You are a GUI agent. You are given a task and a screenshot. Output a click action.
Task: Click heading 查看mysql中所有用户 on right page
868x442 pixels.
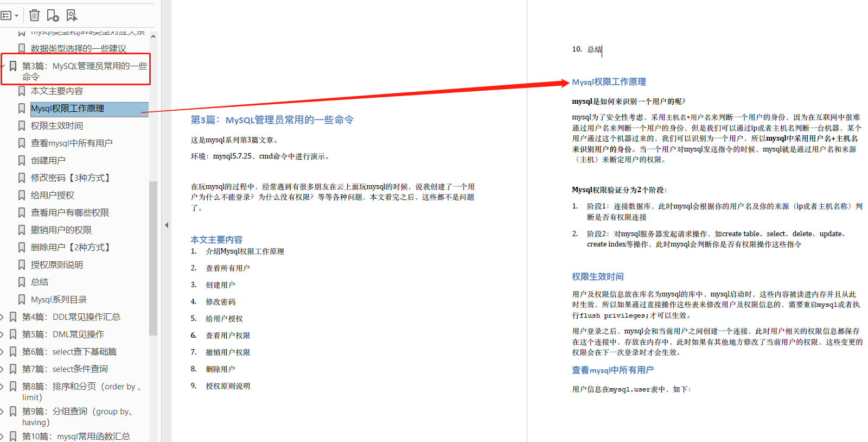point(612,370)
